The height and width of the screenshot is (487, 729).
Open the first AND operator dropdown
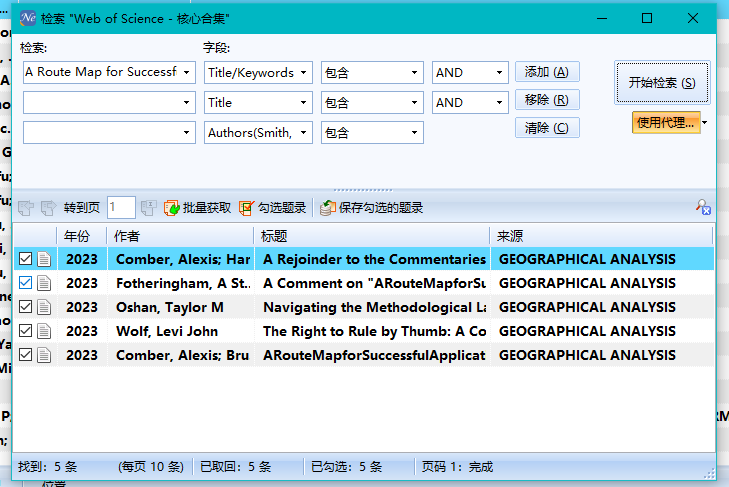[x=499, y=73]
